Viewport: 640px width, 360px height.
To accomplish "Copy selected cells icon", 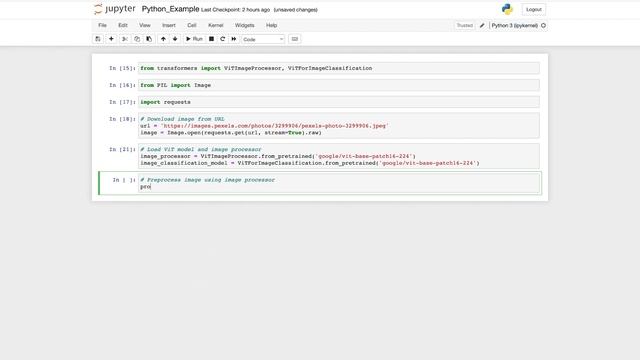I will pyautogui.click(x=137, y=39).
